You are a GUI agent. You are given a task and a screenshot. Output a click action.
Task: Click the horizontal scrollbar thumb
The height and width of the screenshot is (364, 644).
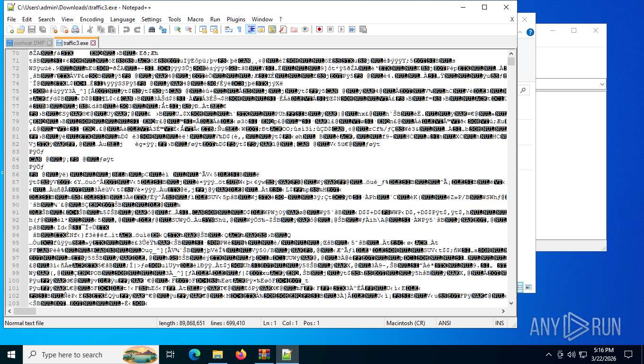pyautogui.click(x=25, y=311)
